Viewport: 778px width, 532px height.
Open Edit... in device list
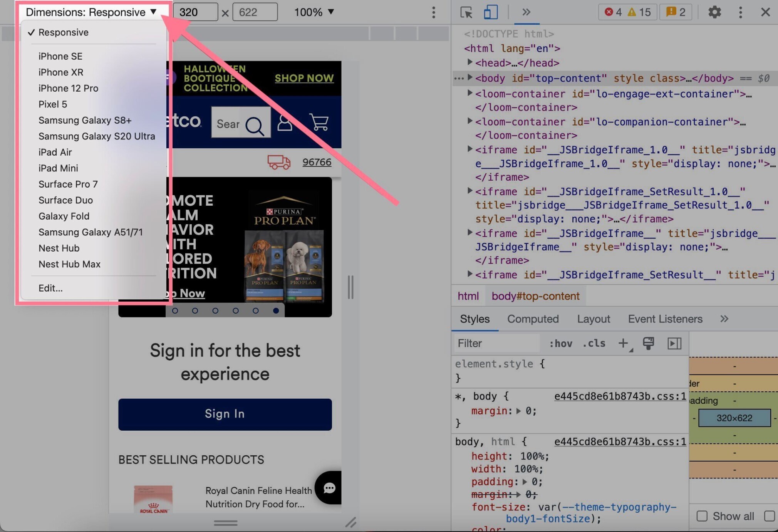[x=50, y=288]
